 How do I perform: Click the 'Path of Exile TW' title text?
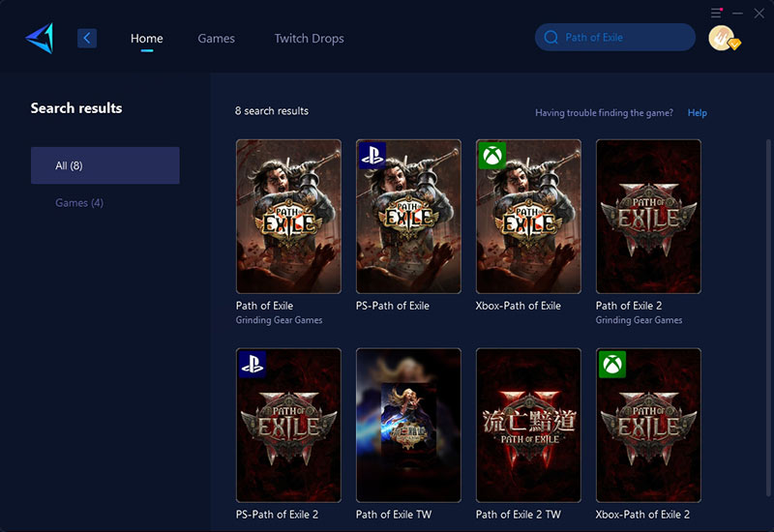coord(394,515)
